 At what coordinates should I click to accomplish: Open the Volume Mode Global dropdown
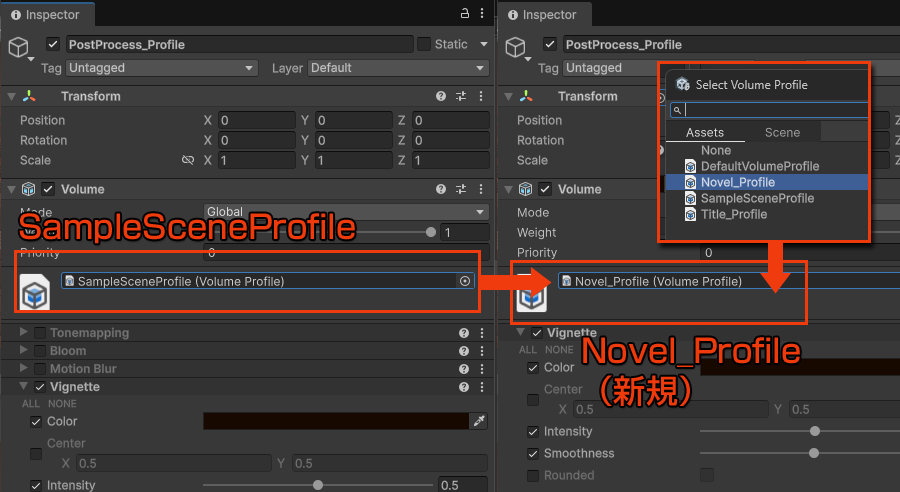pyautogui.click(x=344, y=212)
